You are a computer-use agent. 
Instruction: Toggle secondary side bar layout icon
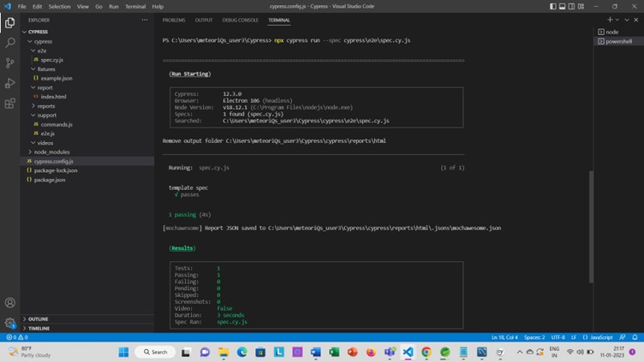[571, 6]
